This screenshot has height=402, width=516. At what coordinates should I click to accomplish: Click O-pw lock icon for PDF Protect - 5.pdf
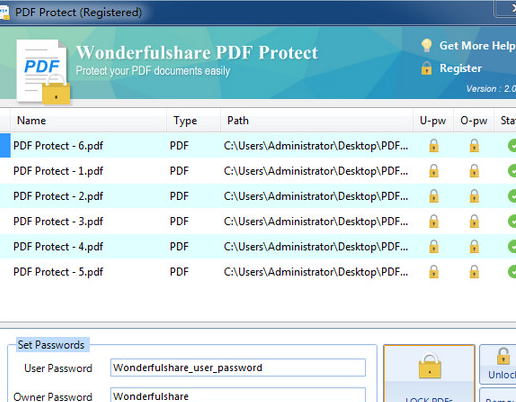pos(474,272)
